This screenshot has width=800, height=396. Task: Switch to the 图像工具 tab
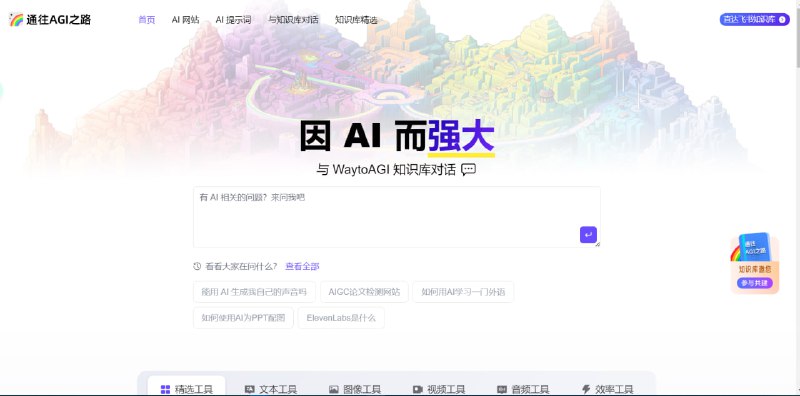355,389
